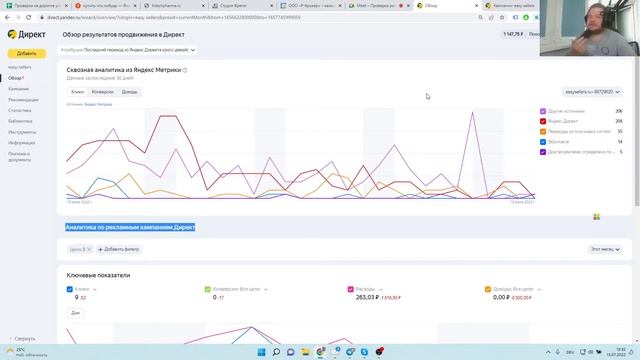Toggle the Другая реклама legend checkbox

pyautogui.click(x=543, y=152)
